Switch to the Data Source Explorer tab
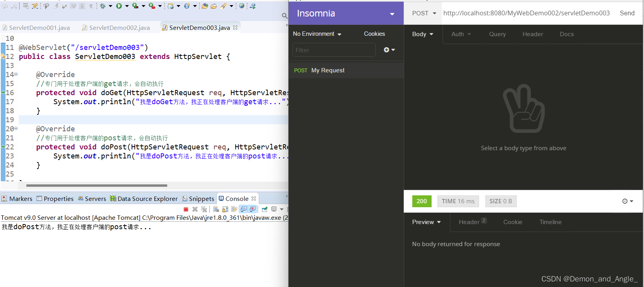 point(144,199)
